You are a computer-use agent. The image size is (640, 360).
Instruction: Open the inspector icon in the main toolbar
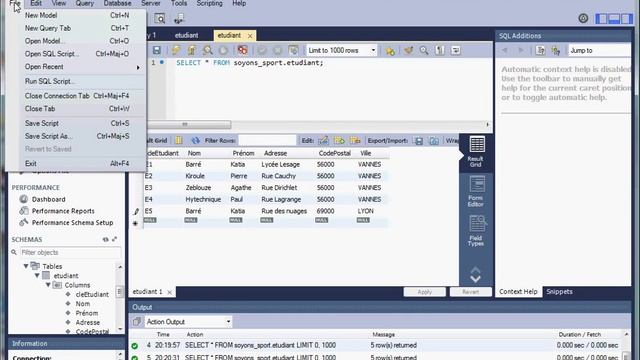(160, 18)
